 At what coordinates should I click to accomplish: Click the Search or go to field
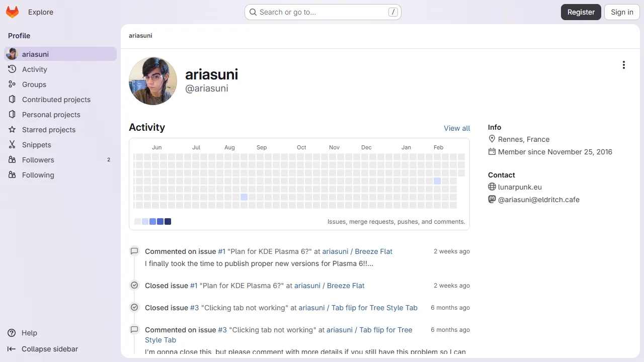(x=322, y=12)
